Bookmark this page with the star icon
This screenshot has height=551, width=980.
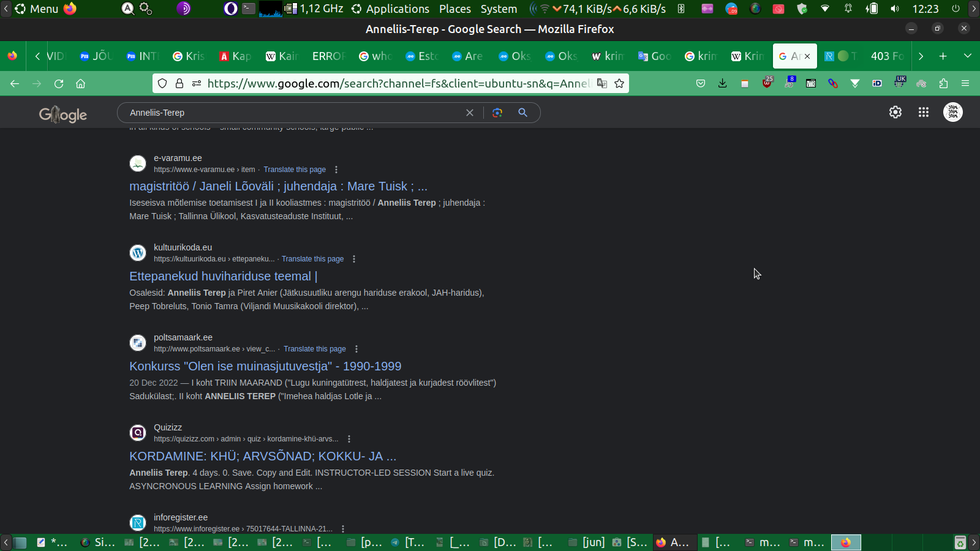click(619, 83)
